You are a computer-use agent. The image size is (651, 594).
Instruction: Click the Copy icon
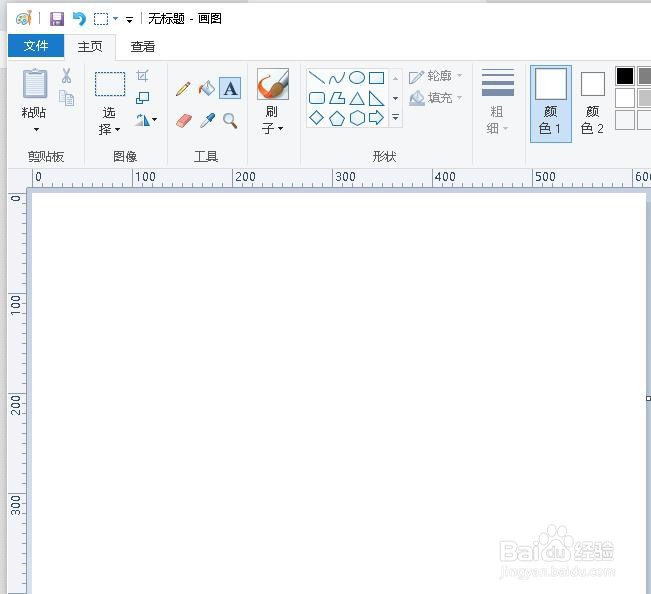point(67,98)
